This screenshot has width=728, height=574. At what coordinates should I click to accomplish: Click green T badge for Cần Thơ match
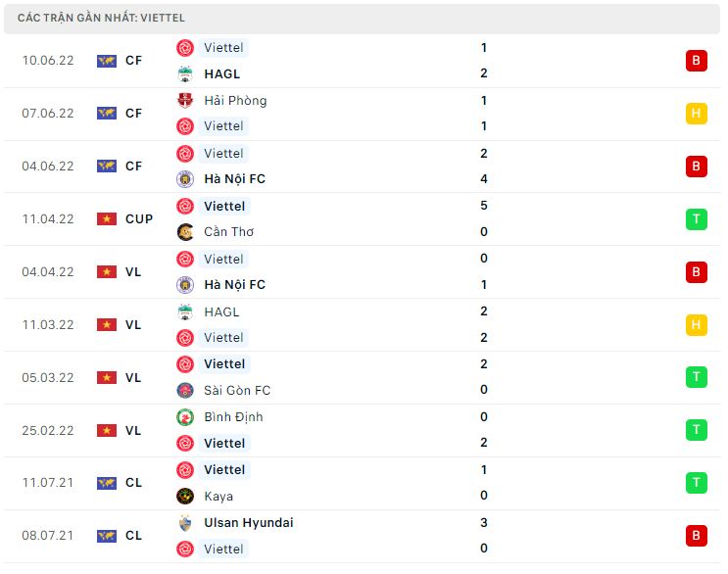pyautogui.click(x=696, y=219)
